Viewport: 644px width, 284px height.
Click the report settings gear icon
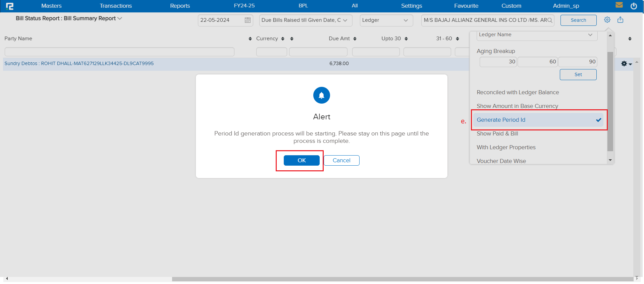(x=607, y=20)
